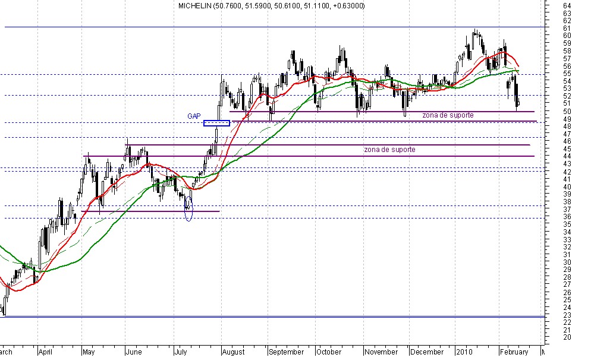Click price level 64 on the scale
591x364 pixels.
pyautogui.click(x=567, y=6)
